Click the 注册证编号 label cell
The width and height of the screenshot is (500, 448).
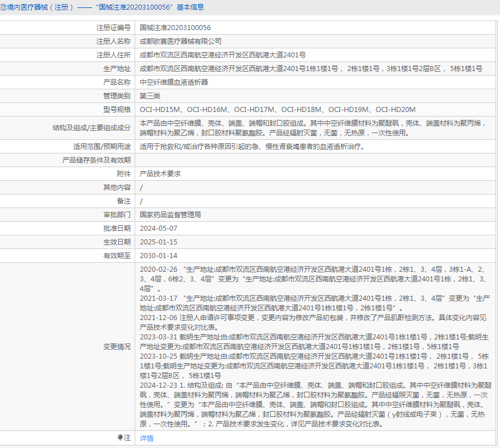pyautogui.click(x=114, y=28)
